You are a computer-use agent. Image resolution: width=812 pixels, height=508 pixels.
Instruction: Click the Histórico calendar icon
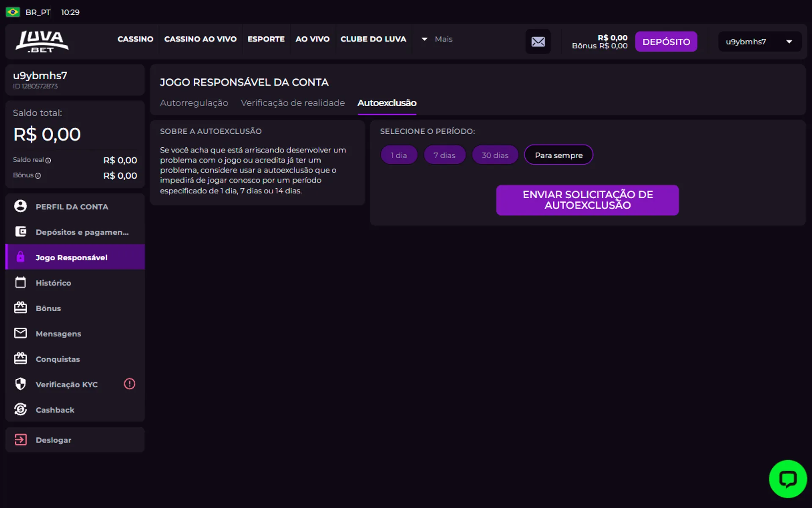(20, 282)
